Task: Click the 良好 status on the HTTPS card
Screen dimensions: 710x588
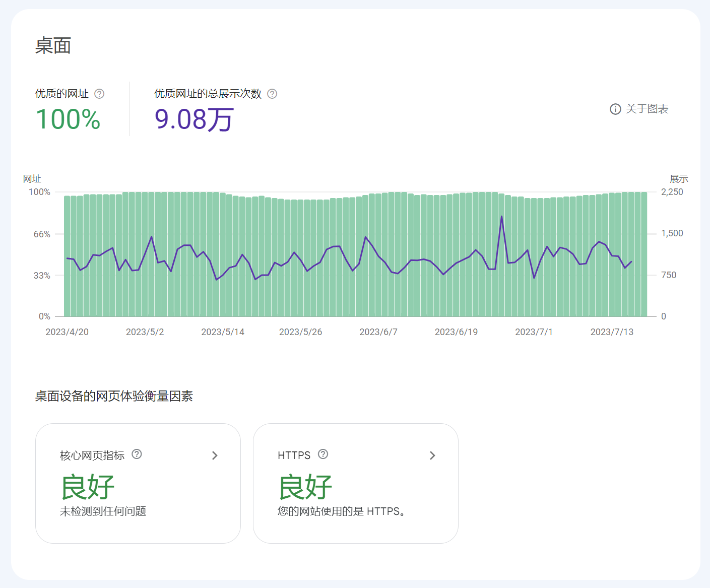Action: point(304,485)
